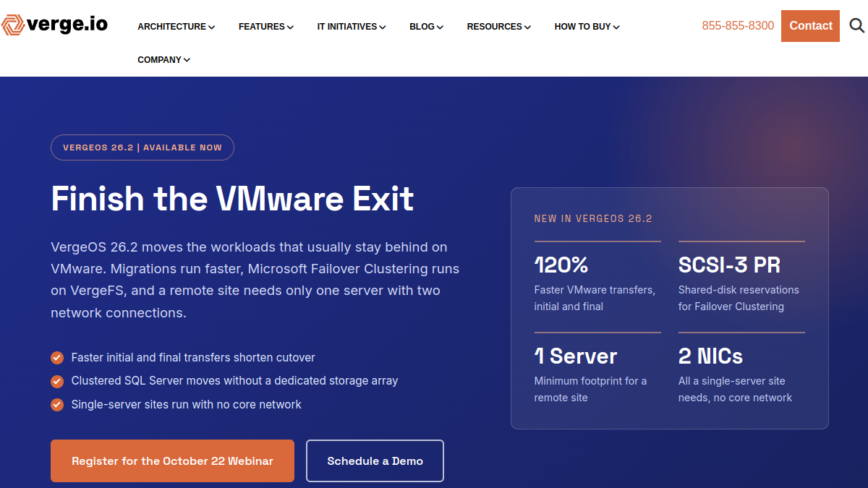The image size is (868, 488).
Task: Click 'Single-server sites run with no core network'
Action: coord(186,405)
